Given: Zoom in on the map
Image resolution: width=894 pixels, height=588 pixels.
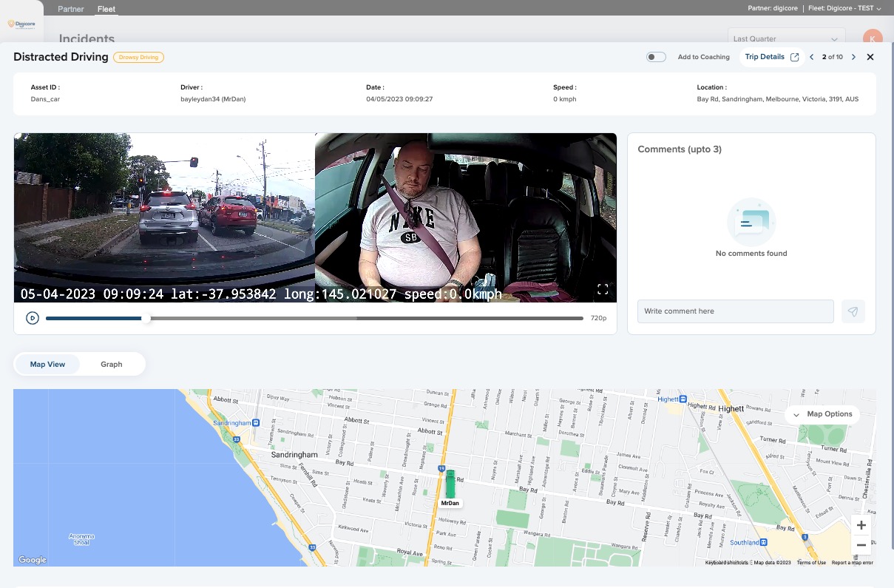Looking at the screenshot, I should [861, 525].
